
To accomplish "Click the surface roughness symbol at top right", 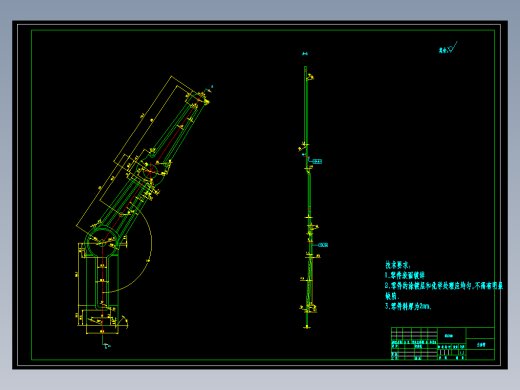I will [448, 48].
